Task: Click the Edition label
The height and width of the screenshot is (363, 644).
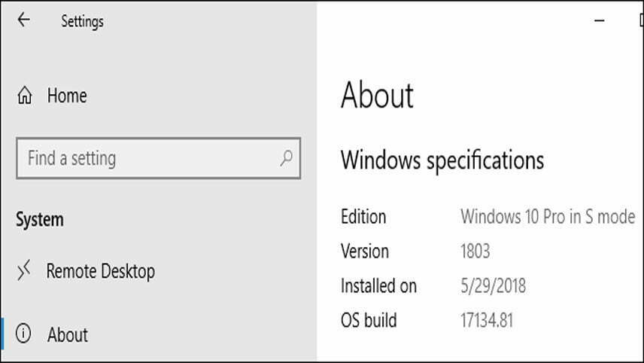Action: [363, 217]
